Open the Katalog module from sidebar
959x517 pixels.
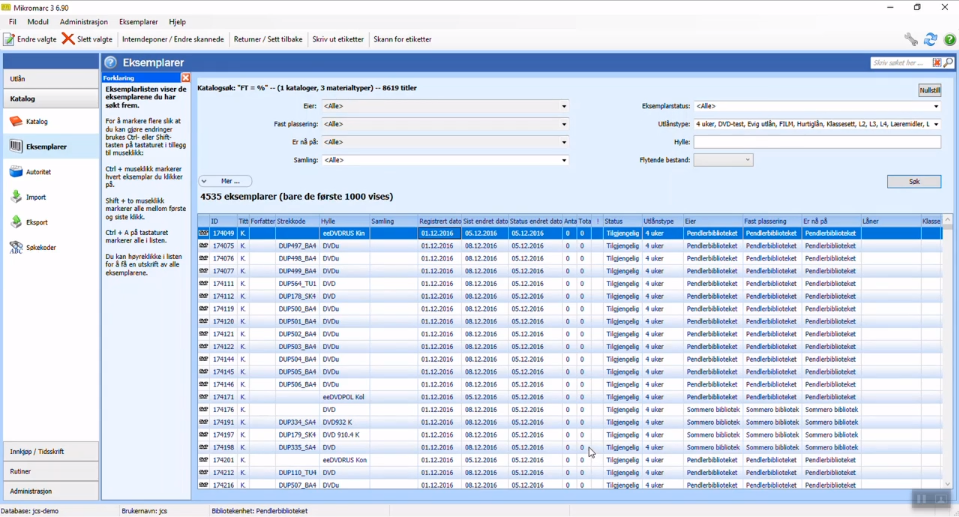[36, 122]
